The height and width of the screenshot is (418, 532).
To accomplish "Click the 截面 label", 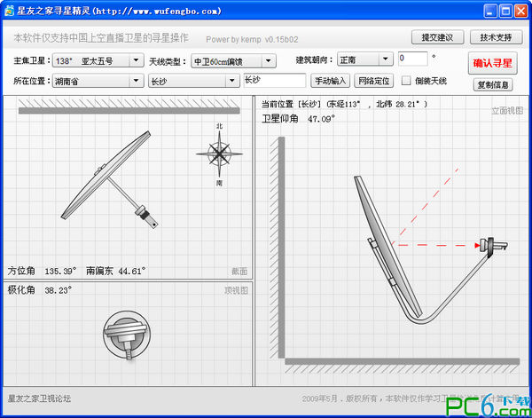I will pos(239,272).
